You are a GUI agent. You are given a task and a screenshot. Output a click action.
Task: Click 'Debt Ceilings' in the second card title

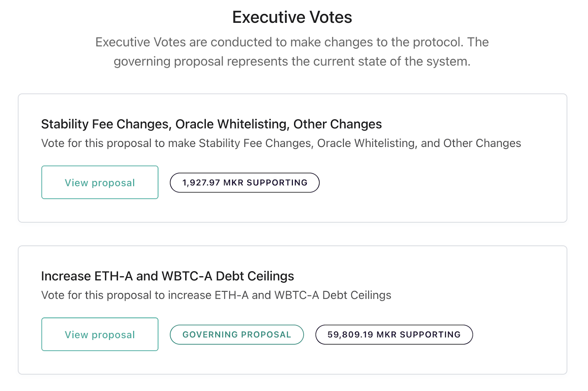click(255, 276)
